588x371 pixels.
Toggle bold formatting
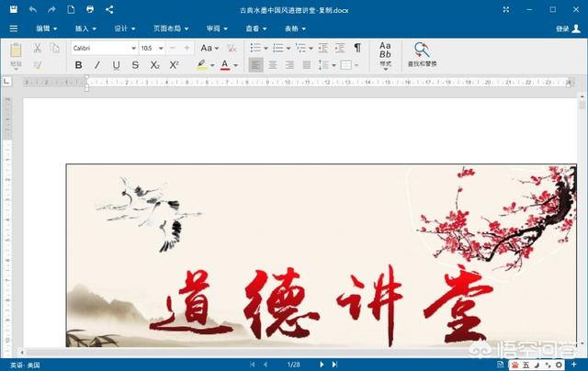click(78, 65)
